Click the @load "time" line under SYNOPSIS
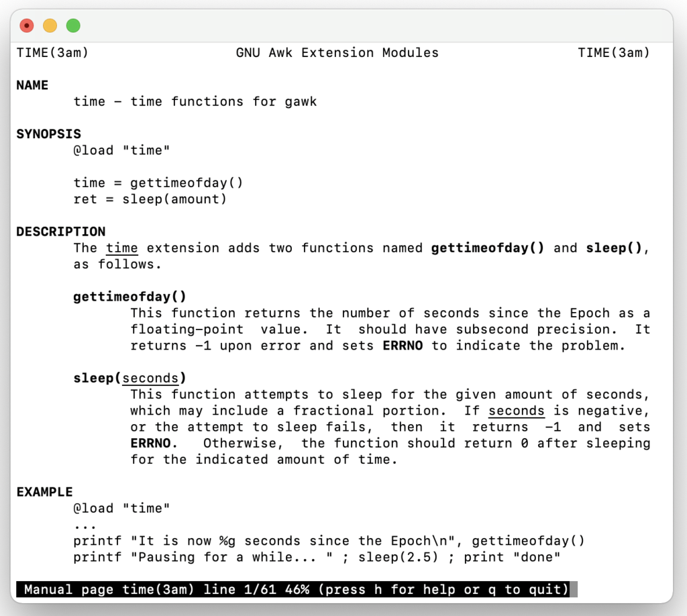 point(120,150)
